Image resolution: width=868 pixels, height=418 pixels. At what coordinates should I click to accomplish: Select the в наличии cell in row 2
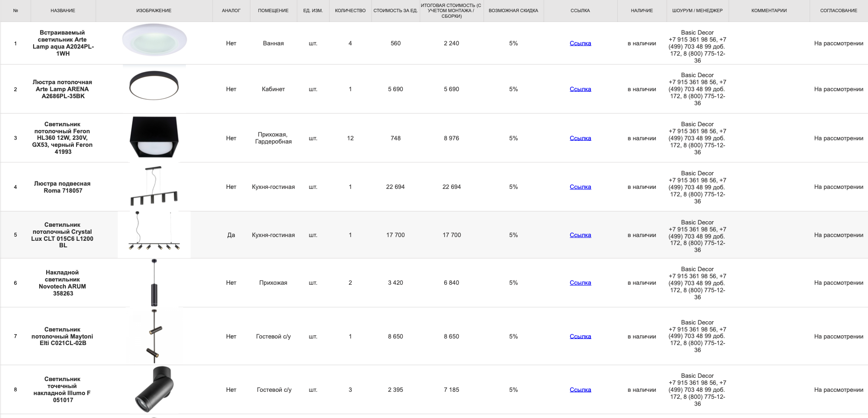click(x=642, y=89)
